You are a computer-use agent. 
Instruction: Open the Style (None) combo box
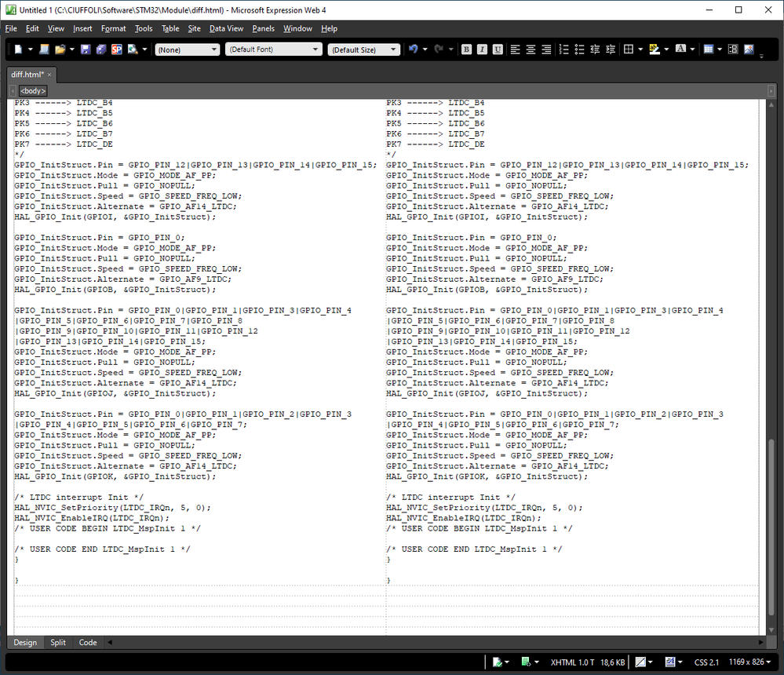point(187,49)
